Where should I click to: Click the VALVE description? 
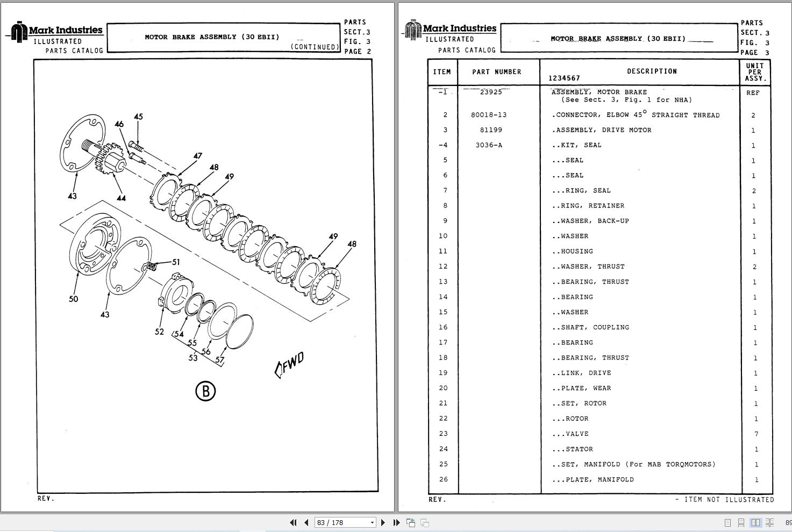click(570, 433)
